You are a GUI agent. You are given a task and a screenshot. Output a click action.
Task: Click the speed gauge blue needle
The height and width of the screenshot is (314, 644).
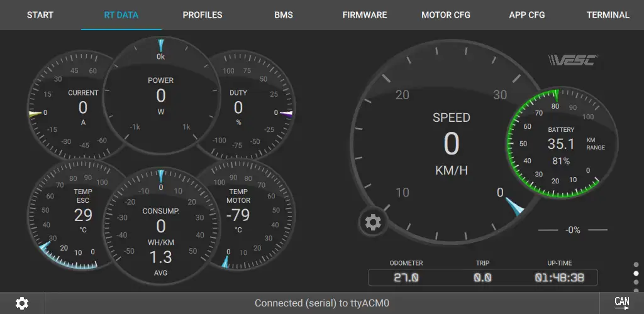click(514, 206)
